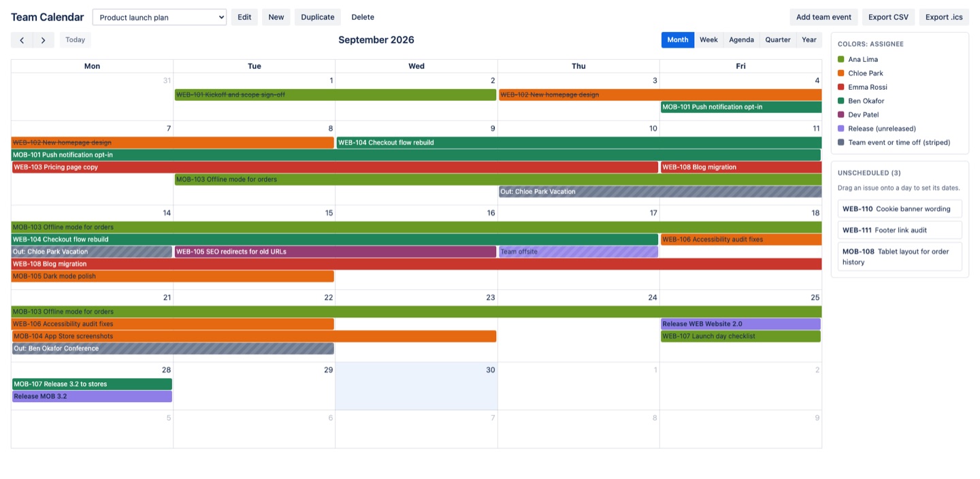Click the UNSCHEDULED (3) panel heading
This screenshot has height=479, width=980.
tap(869, 173)
